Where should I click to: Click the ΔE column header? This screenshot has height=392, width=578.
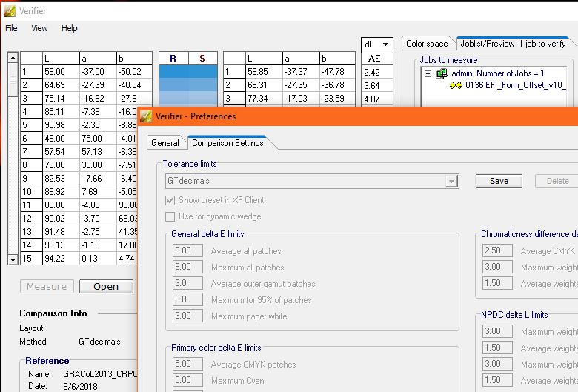tap(374, 59)
